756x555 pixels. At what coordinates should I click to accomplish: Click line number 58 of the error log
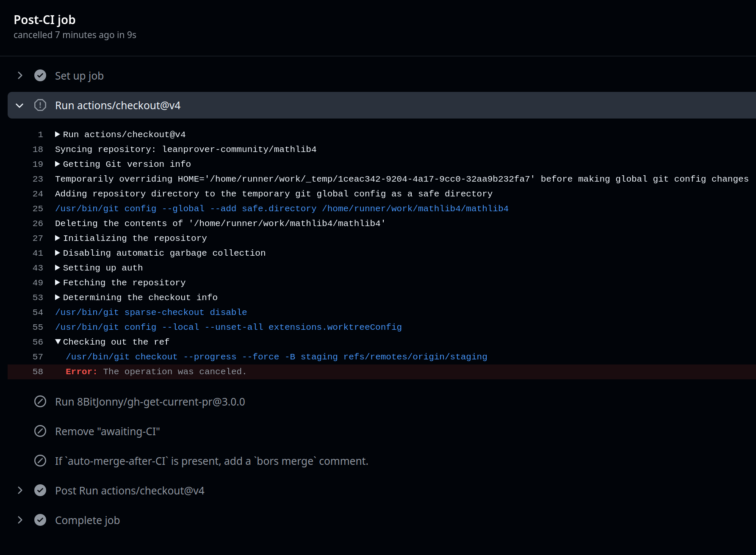pyautogui.click(x=38, y=372)
